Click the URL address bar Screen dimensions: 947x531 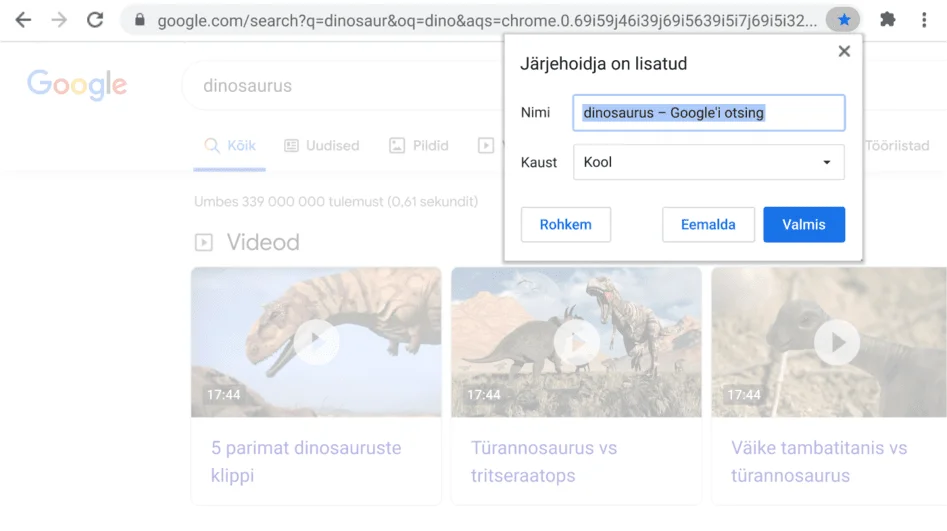pyautogui.click(x=480, y=20)
